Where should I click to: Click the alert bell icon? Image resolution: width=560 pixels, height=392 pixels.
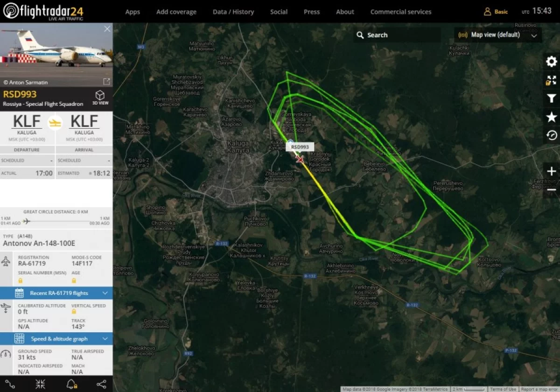coord(71,384)
